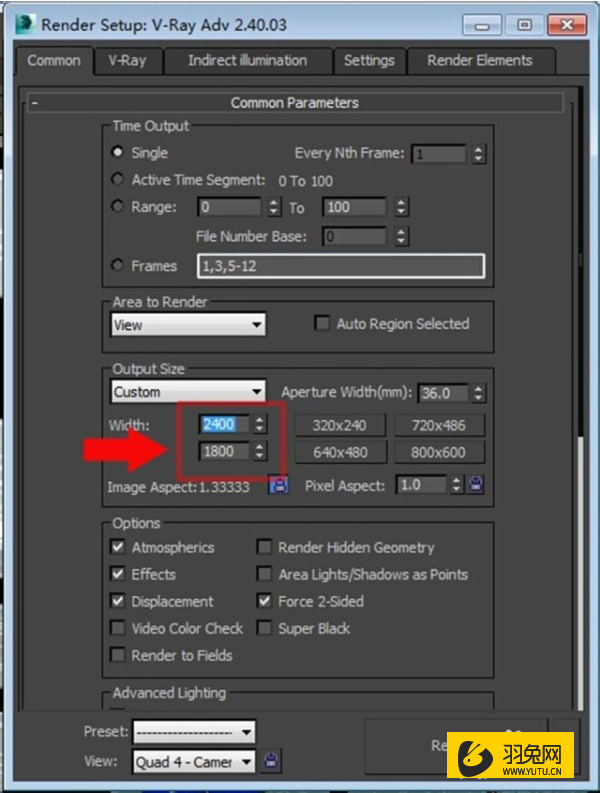Choose the 720x486 preset size button
This screenshot has height=793, width=600.
click(x=439, y=425)
